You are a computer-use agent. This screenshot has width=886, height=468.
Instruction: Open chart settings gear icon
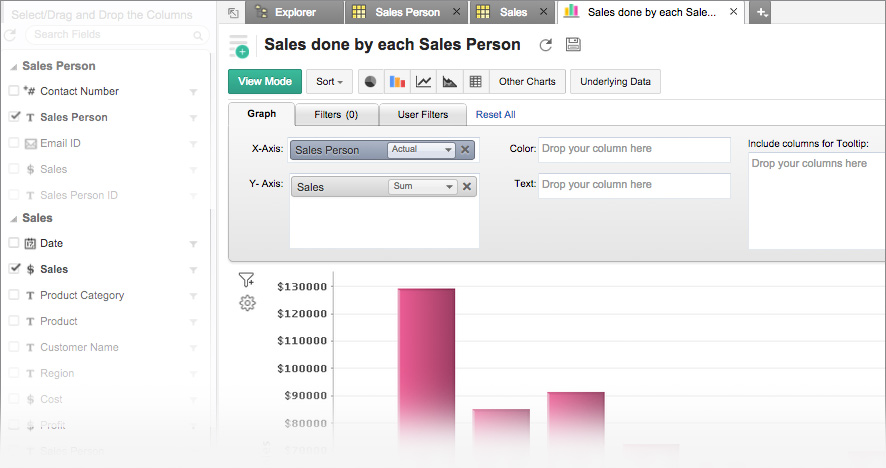[248, 303]
